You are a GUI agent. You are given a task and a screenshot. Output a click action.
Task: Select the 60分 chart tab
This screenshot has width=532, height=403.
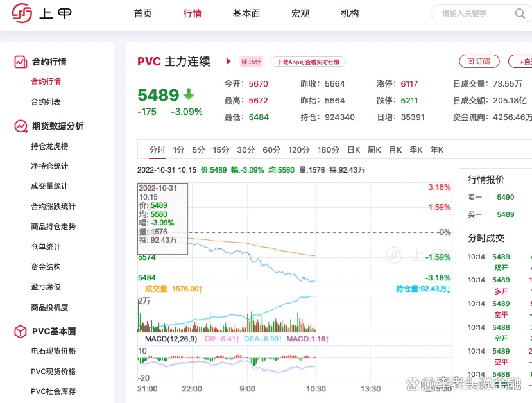271,150
